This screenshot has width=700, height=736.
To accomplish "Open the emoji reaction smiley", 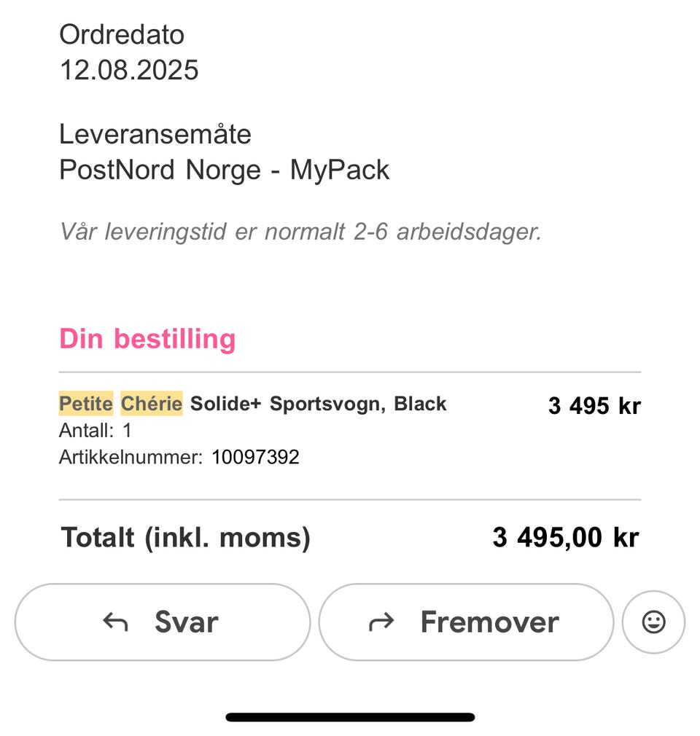I will [x=653, y=622].
